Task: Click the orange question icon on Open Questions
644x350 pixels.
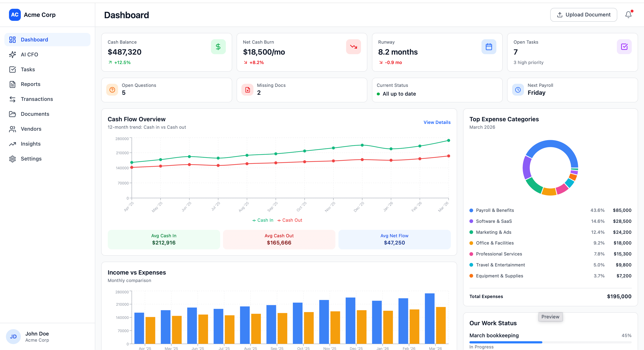Action: 112,90
